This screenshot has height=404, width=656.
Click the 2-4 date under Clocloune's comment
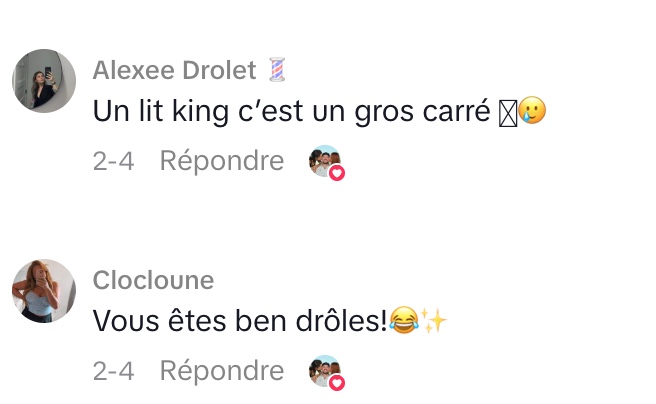click(113, 371)
